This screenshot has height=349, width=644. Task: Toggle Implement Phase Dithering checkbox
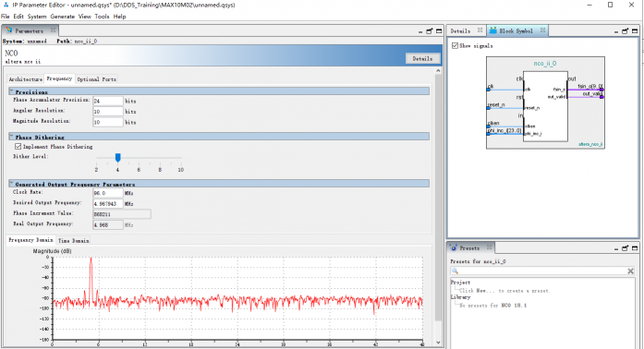tap(18, 146)
